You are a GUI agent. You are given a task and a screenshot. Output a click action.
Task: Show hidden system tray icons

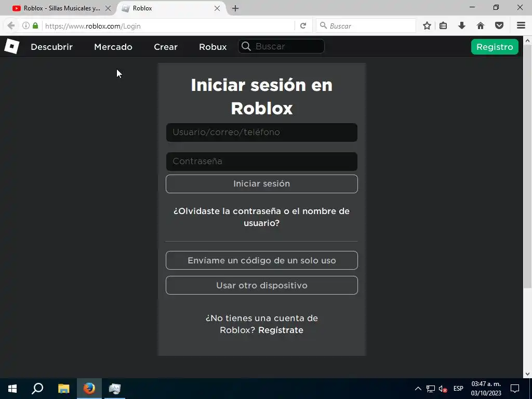click(x=418, y=389)
